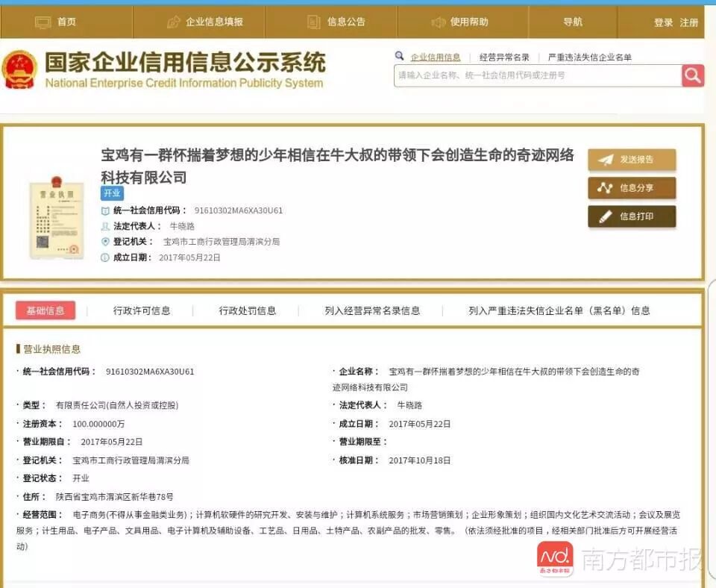
Task: Click the 登记状态 value 开业
Action: tap(81, 478)
